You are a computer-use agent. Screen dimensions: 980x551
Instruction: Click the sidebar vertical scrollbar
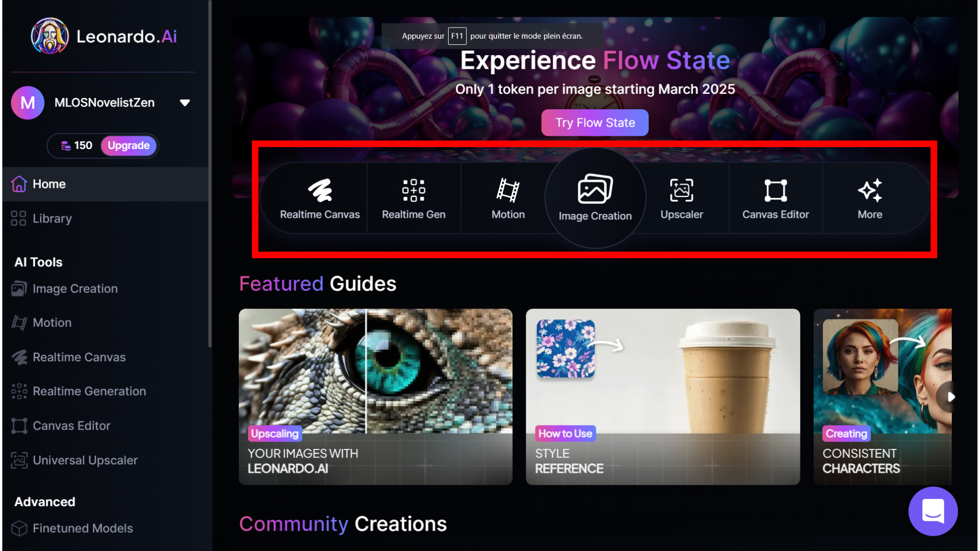click(x=209, y=173)
